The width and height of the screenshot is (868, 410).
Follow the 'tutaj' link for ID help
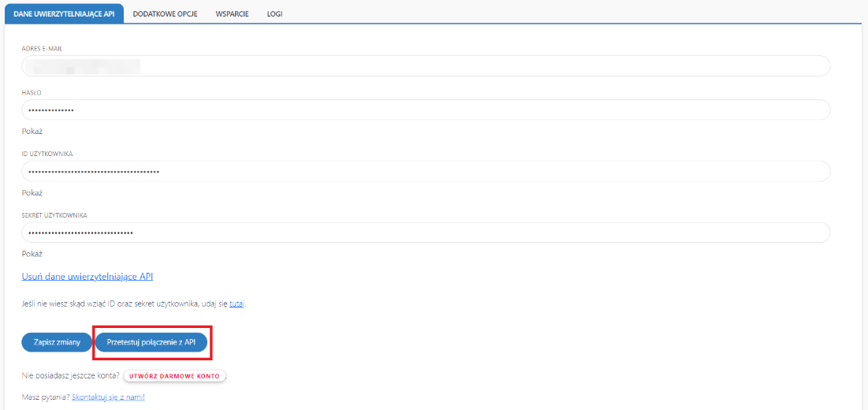tap(237, 304)
